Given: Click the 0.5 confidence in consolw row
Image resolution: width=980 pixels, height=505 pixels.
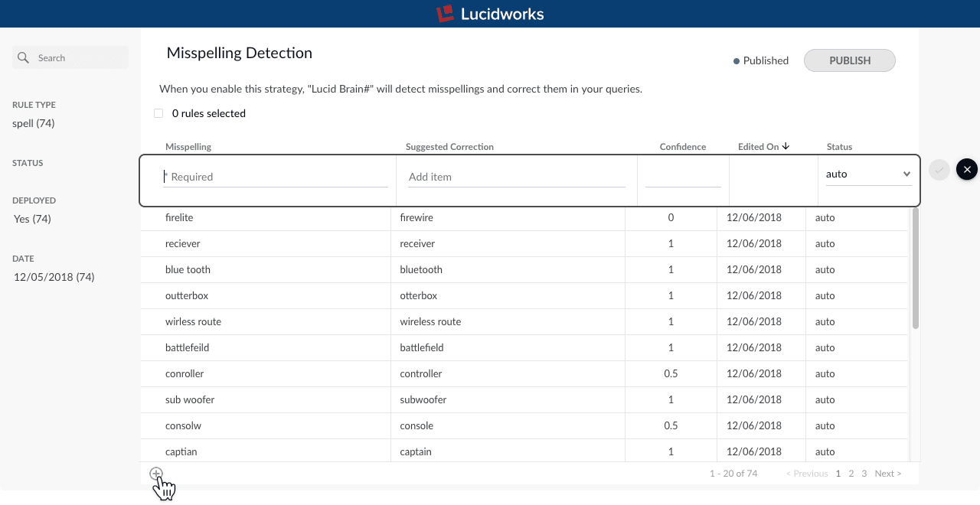Looking at the screenshot, I should tap(671, 426).
